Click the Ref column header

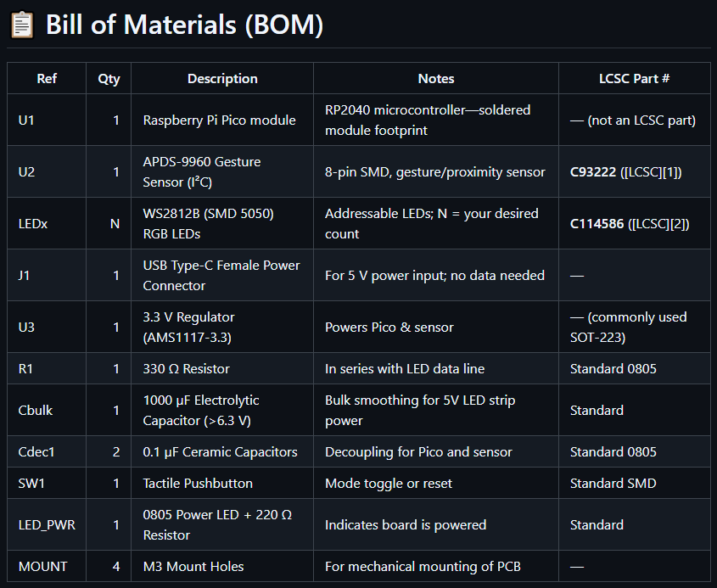click(x=47, y=79)
